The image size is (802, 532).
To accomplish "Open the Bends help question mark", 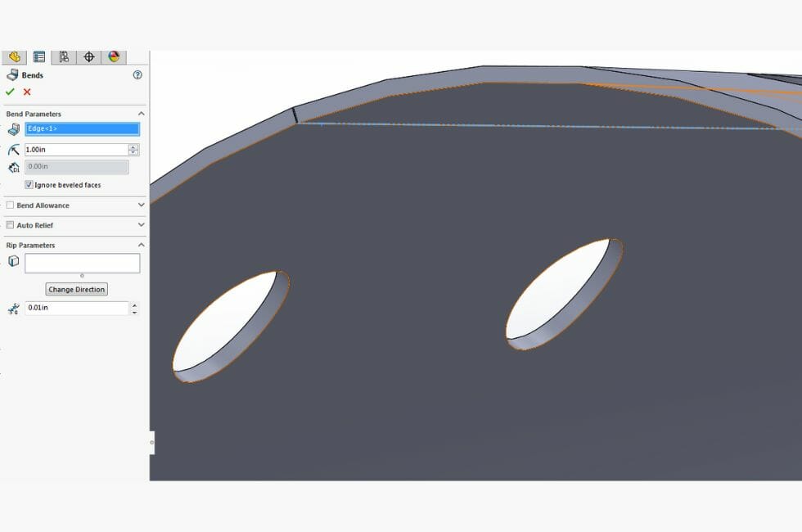I will (x=137, y=74).
